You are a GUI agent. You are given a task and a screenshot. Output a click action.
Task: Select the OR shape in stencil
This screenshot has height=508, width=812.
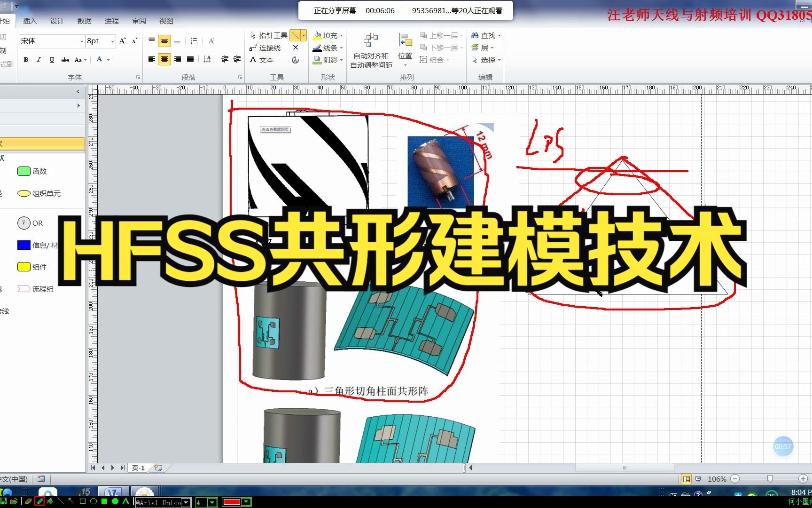point(30,223)
